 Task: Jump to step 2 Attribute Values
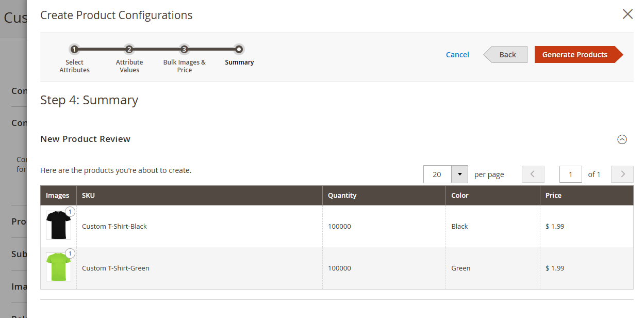129,50
